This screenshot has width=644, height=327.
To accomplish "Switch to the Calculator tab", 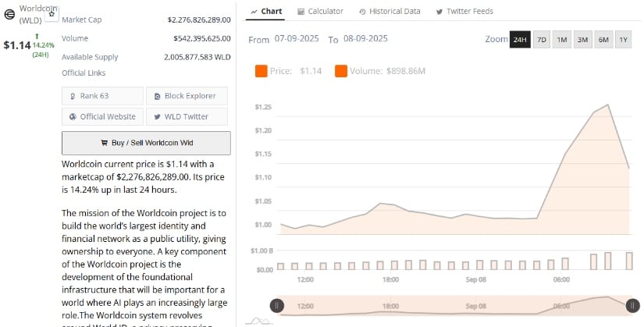I will pos(320,12).
